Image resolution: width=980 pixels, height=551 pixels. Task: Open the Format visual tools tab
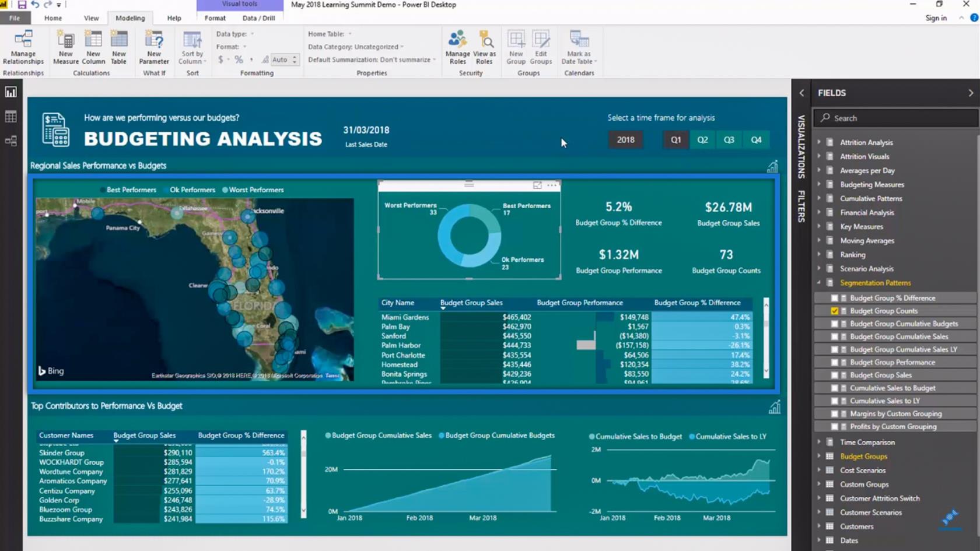(x=215, y=18)
